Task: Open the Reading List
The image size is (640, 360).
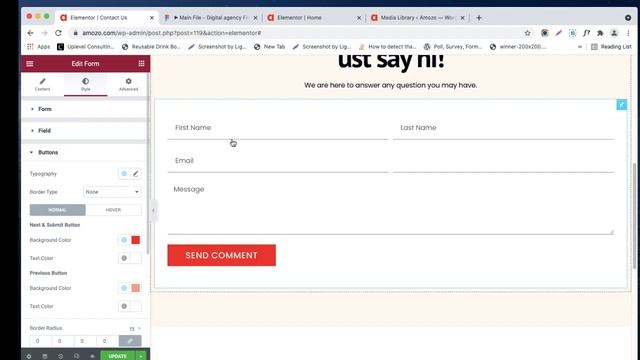Action: click(x=611, y=47)
